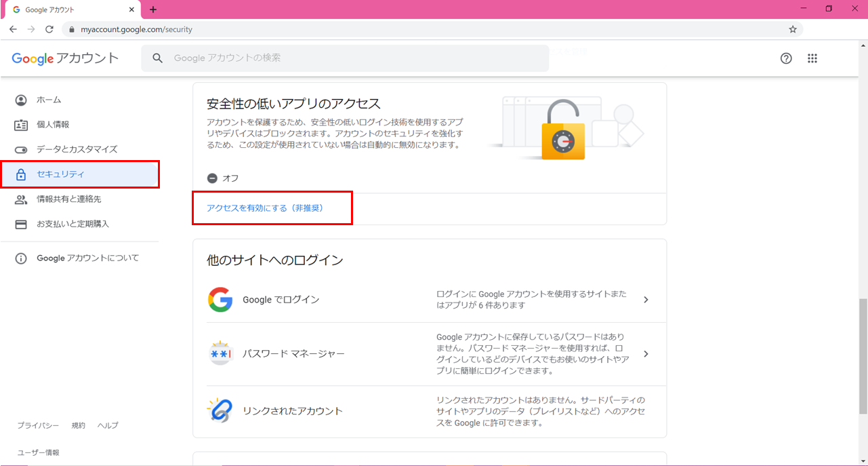Click the ログインに Google アカウントを使用する description
The image size is (868, 466).
pos(532,300)
